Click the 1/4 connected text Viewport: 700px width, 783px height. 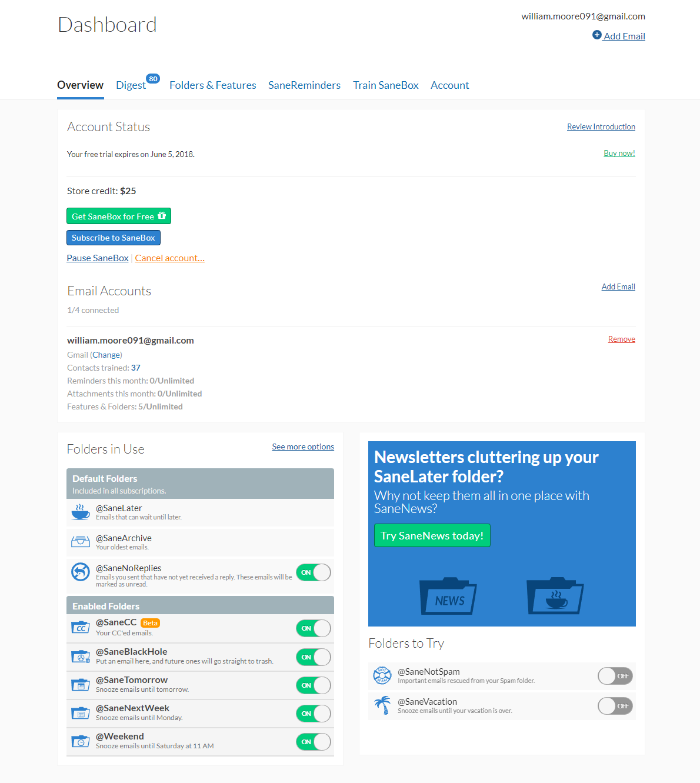[93, 310]
